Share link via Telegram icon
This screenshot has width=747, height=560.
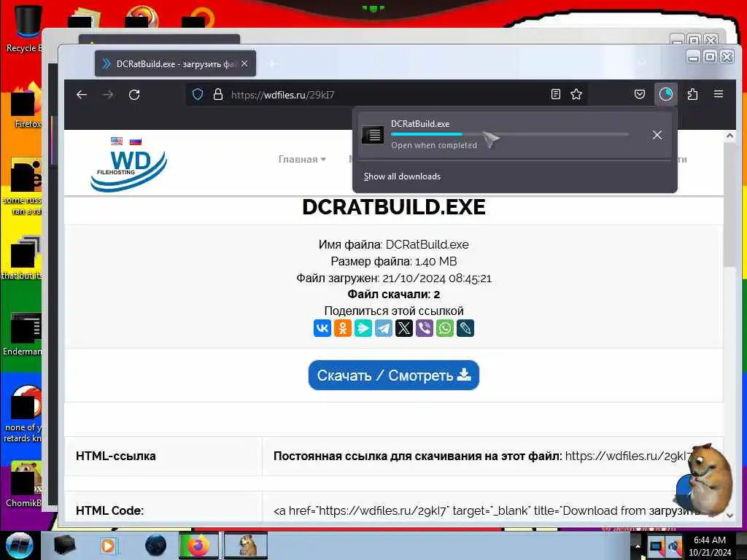[x=384, y=328]
